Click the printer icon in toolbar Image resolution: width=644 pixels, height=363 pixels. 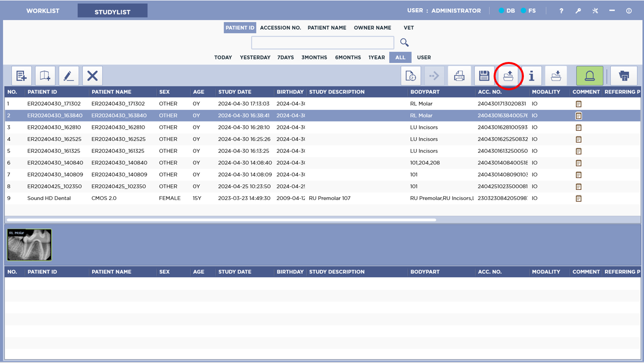459,76
